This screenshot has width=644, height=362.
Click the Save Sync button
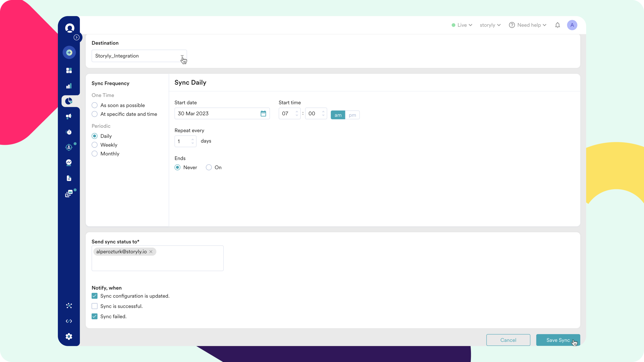(x=558, y=340)
